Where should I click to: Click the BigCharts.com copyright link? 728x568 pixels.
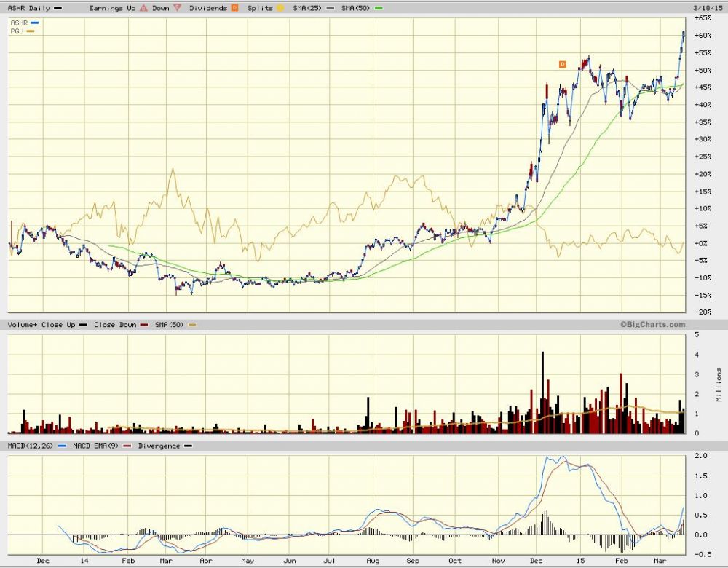pyautogui.click(x=652, y=325)
